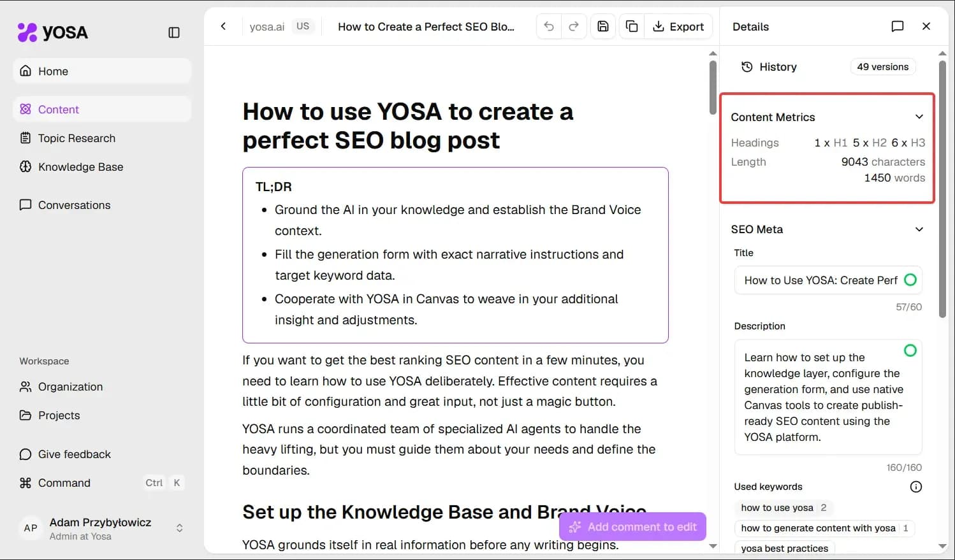This screenshot has height=560, width=955.
Task: Select the 'yosa best practices' keyword
Action: (x=785, y=548)
